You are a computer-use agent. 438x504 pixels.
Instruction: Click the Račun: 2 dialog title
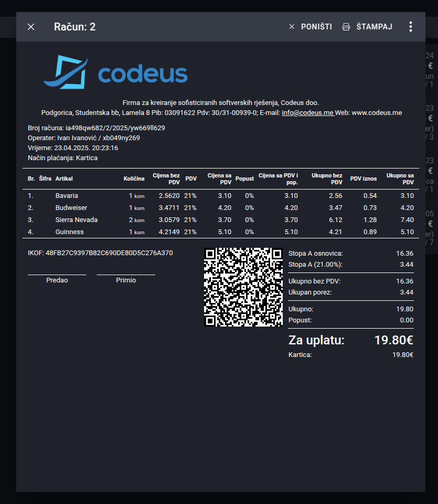pos(74,27)
